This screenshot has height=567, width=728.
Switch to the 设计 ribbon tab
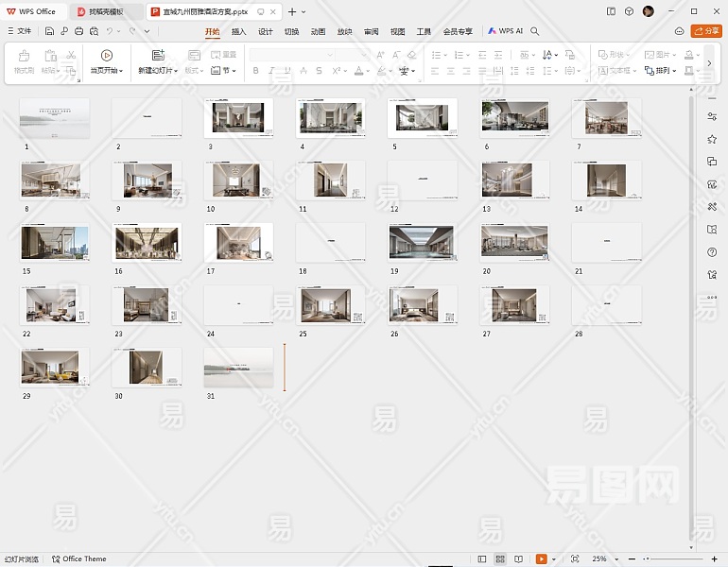[266, 31]
